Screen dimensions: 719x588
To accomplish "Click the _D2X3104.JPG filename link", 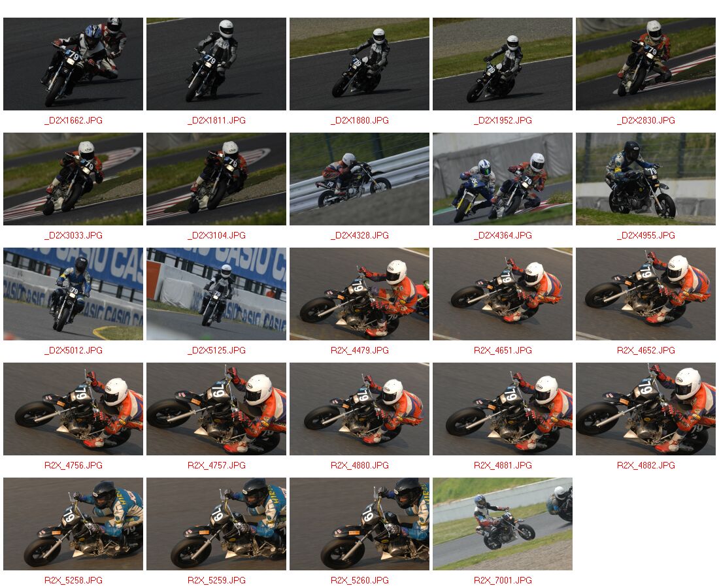I will 216,236.
